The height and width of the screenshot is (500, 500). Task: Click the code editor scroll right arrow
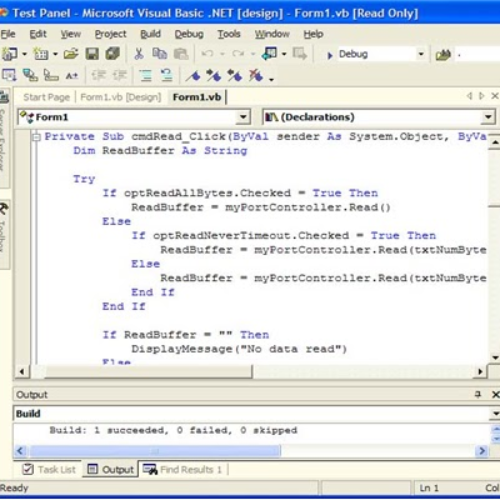click(x=480, y=371)
